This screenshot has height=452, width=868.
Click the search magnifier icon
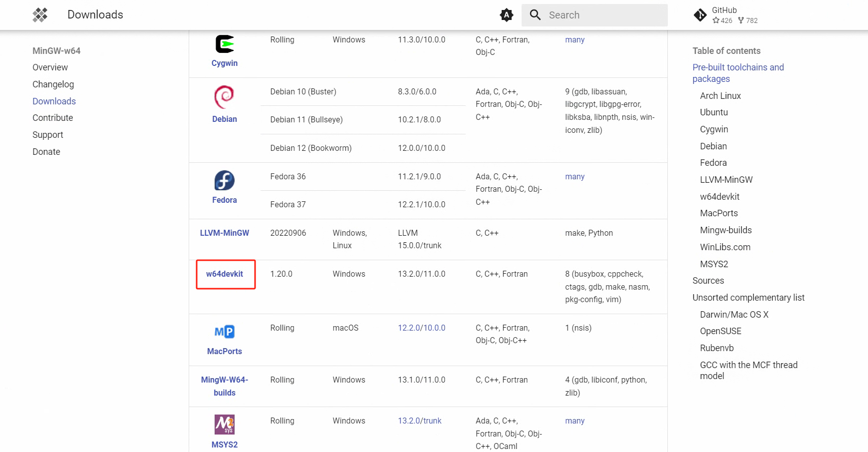(535, 15)
